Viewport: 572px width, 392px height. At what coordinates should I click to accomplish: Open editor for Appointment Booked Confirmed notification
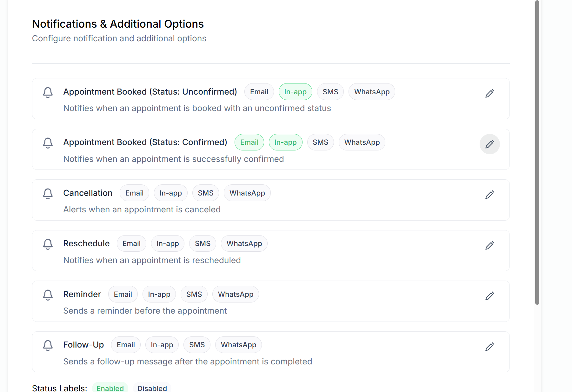click(490, 144)
